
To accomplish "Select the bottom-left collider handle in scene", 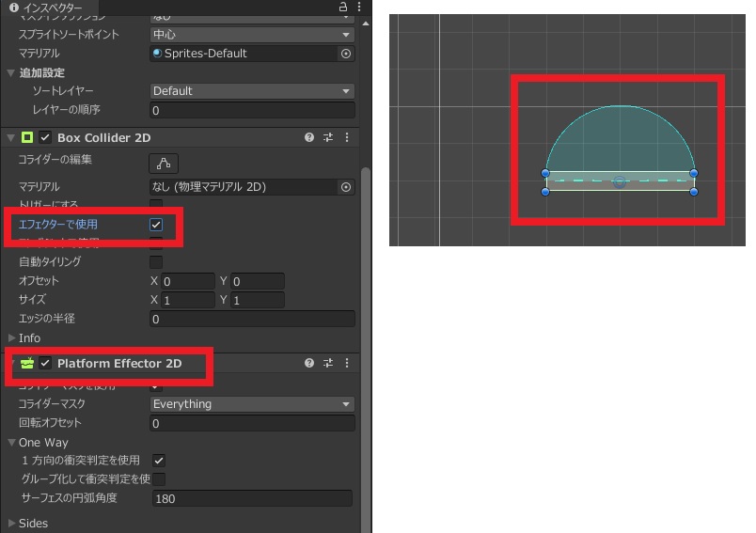I will [x=545, y=192].
